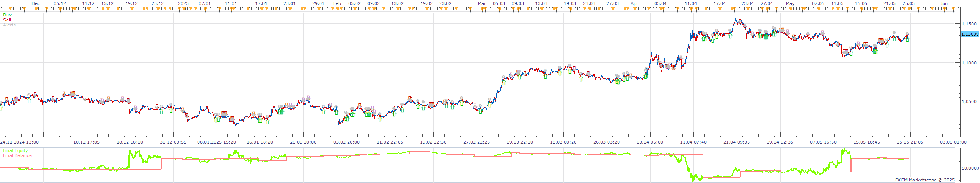
Task: Click the Alerts legend label
Action: click(9, 25)
